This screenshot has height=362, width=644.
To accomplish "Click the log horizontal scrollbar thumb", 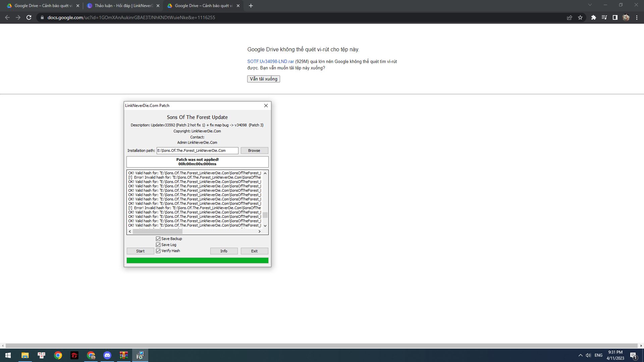I will (158, 232).
